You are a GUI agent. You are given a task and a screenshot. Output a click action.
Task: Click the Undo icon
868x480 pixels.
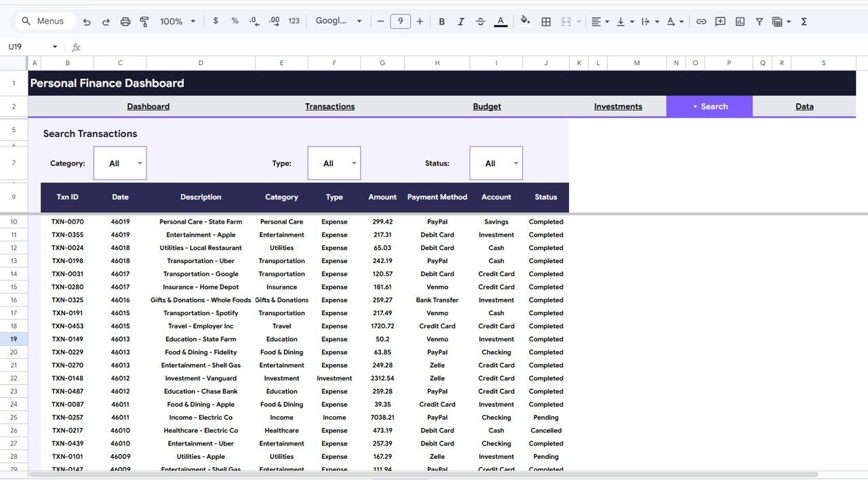click(86, 21)
